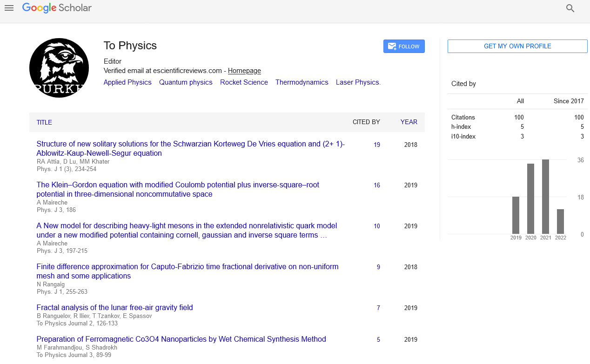
Task: Open Ferromagnetic Co3O4 Nanoparticles article
Action: [x=181, y=339]
